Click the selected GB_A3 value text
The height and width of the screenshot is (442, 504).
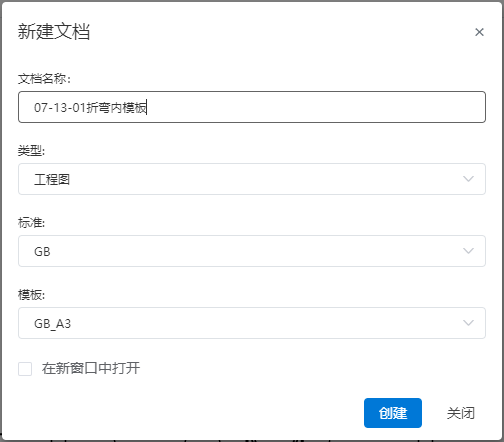[x=52, y=324]
